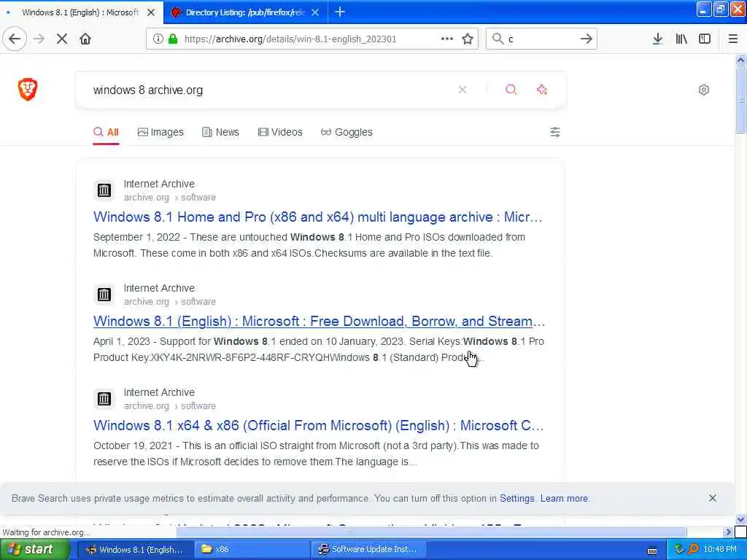Switch to Videos results
Image resolution: width=747 pixels, height=560 pixels.
tap(280, 132)
